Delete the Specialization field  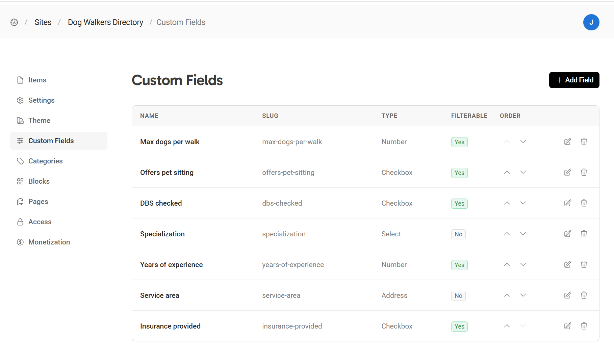click(584, 234)
